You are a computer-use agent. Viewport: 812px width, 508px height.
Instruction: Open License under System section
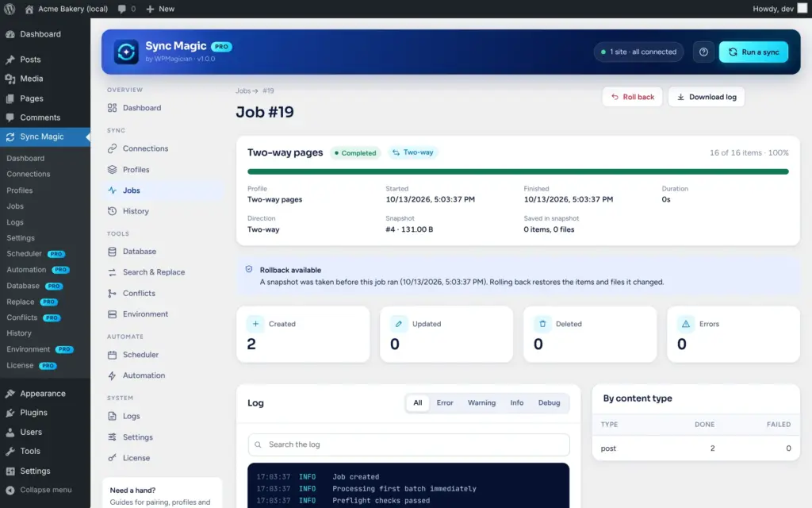162,458
